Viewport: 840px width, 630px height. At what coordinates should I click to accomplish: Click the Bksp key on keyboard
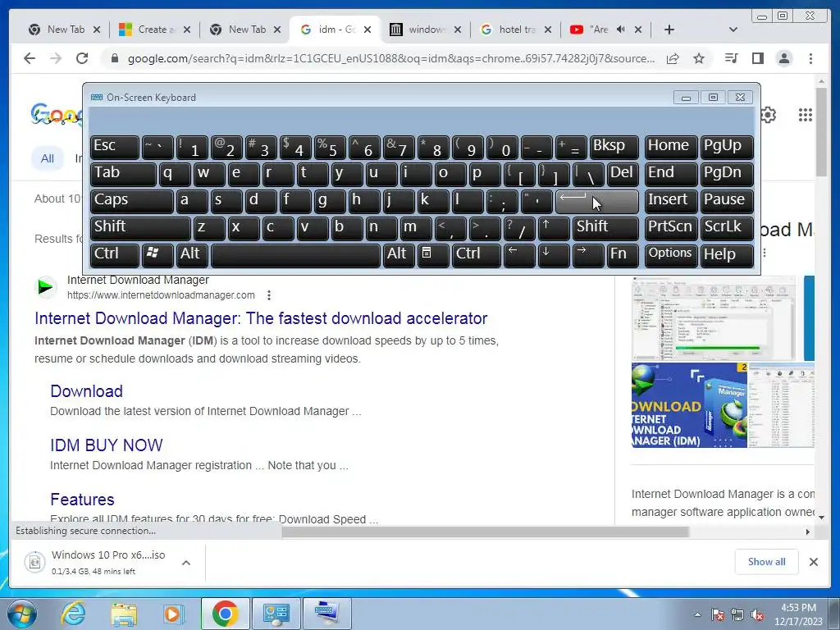click(614, 148)
